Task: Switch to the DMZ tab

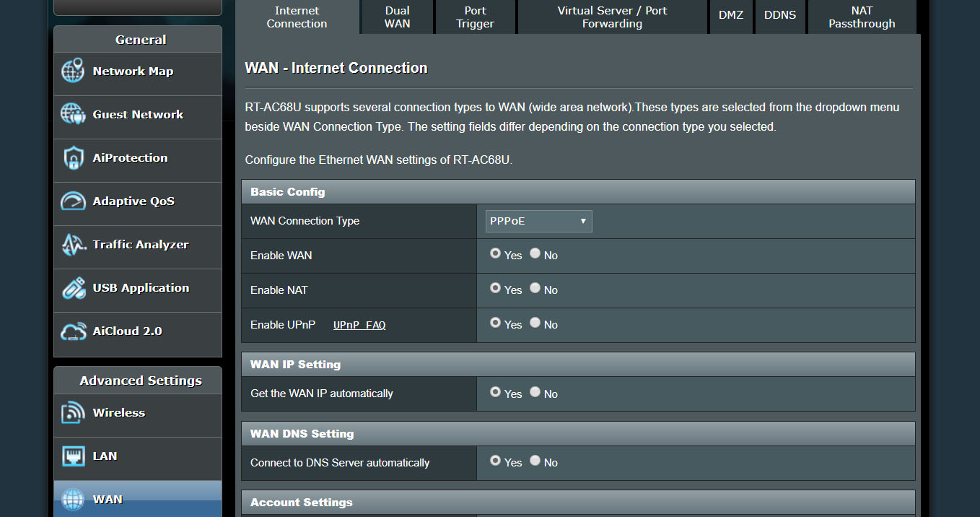Action: click(730, 17)
